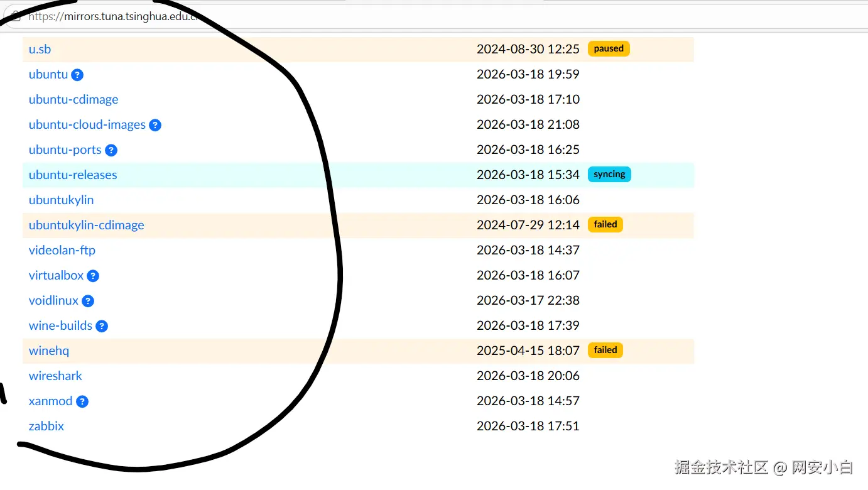Open the xanmod mirror link
Image resolution: width=868 pixels, height=490 pixels.
(x=51, y=401)
